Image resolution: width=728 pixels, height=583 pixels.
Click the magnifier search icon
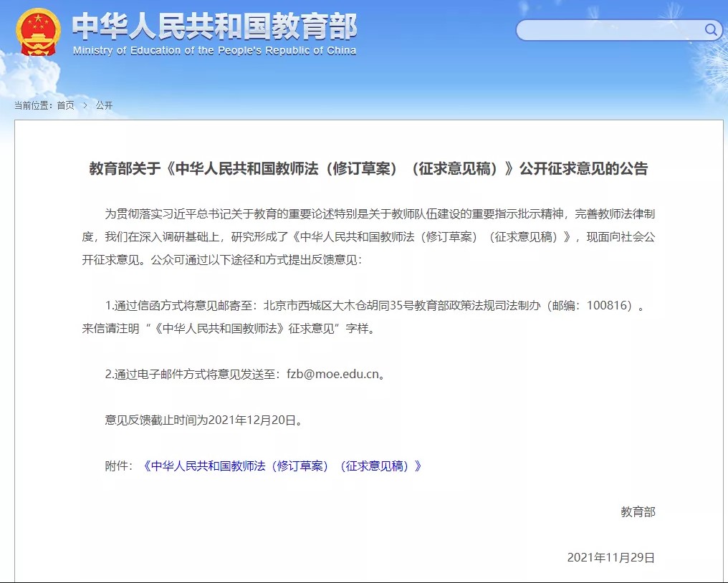[711, 29]
